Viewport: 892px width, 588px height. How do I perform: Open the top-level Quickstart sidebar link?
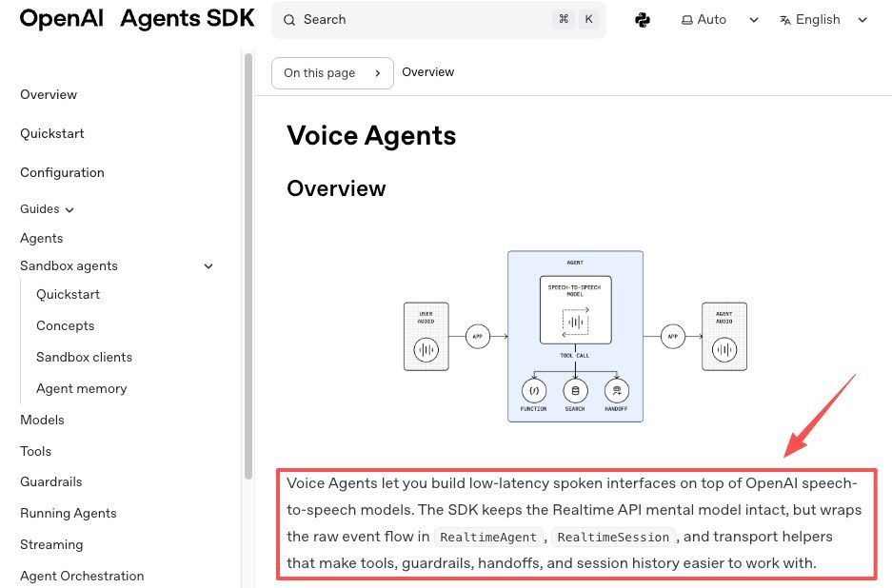coord(51,133)
